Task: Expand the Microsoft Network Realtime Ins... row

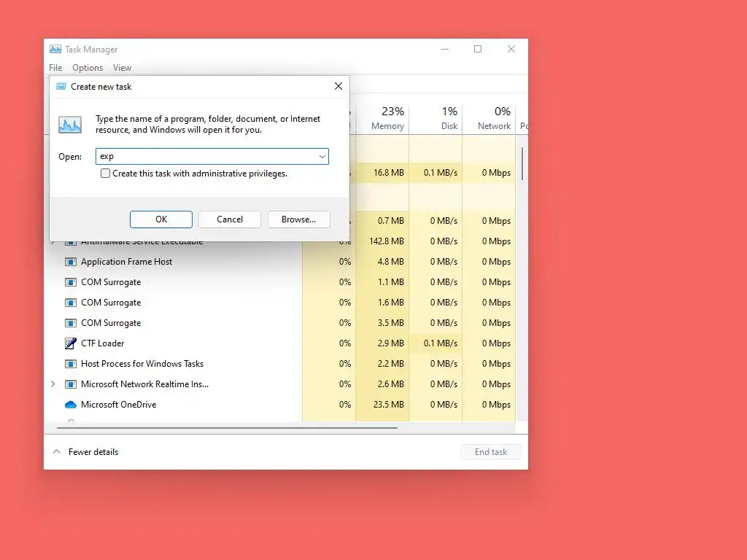Action: (53, 384)
